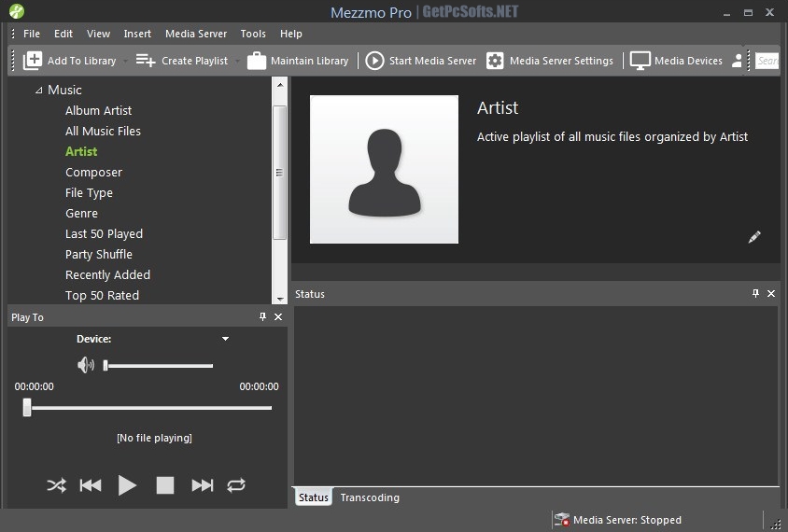
Task: Click the 'Media Server: Stopped' status text
Action: [627, 520]
